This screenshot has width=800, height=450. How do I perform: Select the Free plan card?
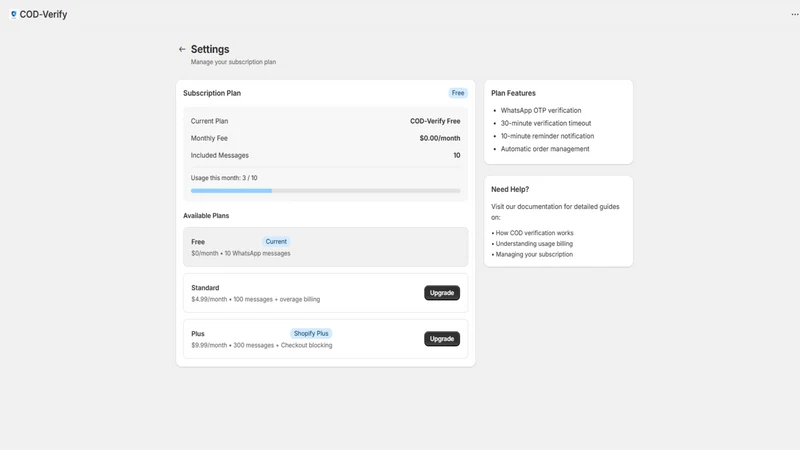coord(326,247)
